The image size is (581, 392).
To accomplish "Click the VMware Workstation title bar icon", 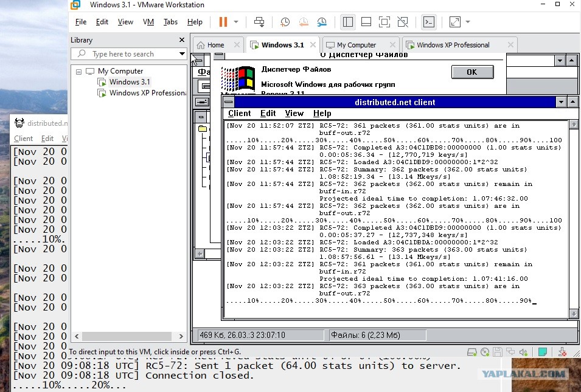I will (75, 5).
